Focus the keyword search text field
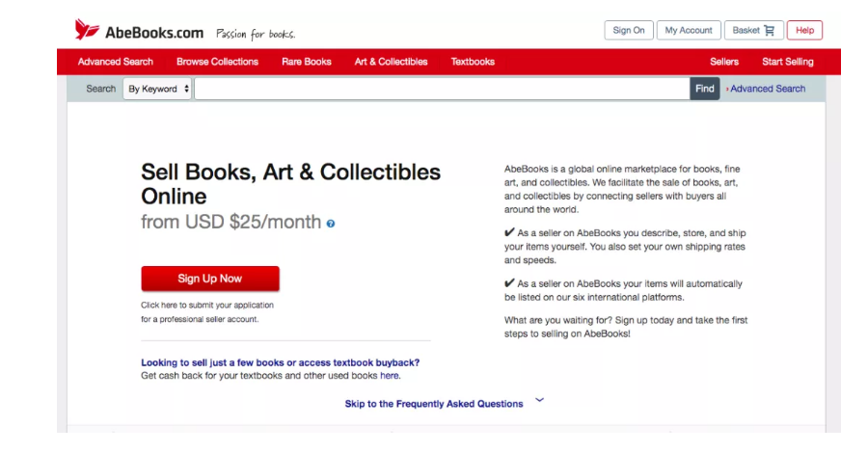Viewport: 868px width, 453px height. 442,89
